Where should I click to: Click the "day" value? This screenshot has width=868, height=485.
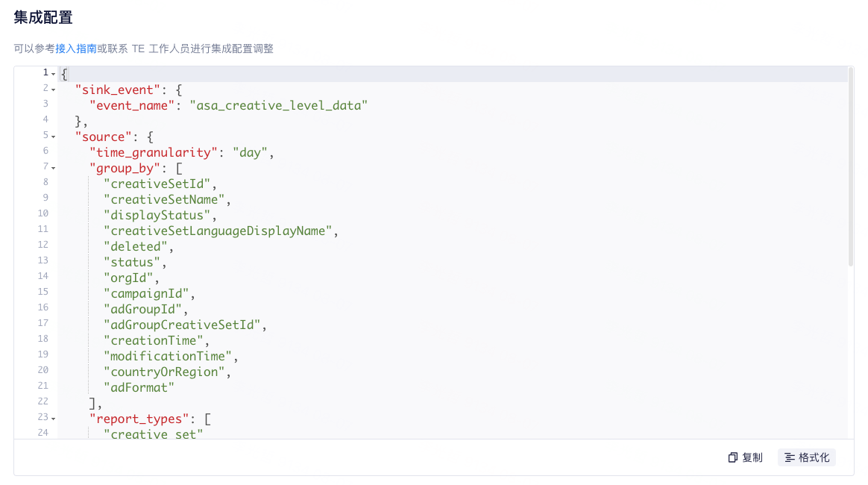pos(251,152)
